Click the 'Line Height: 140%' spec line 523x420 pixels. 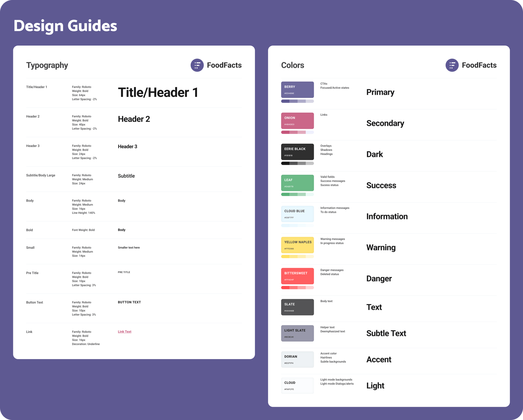[83, 213]
